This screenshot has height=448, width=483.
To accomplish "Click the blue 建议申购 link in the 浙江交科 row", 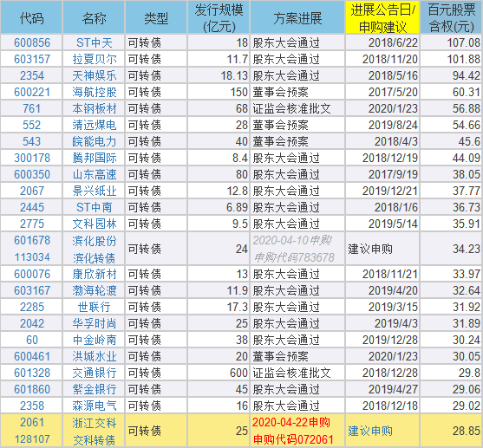I will 370,431.
